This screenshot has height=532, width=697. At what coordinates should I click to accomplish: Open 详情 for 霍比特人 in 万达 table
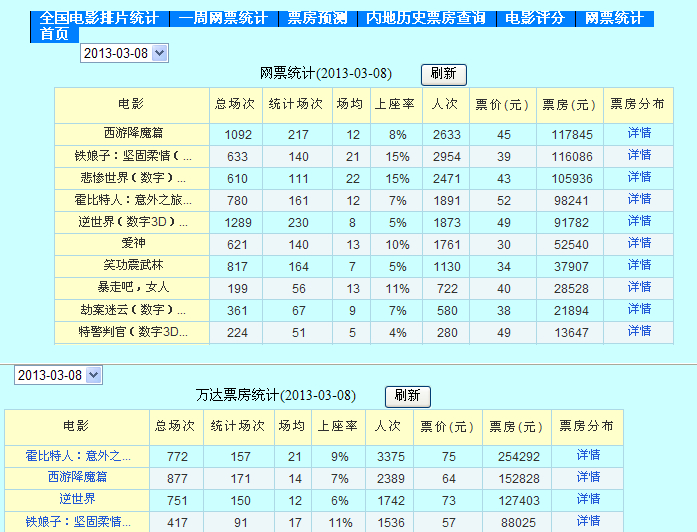pyautogui.click(x=589, y=455)
